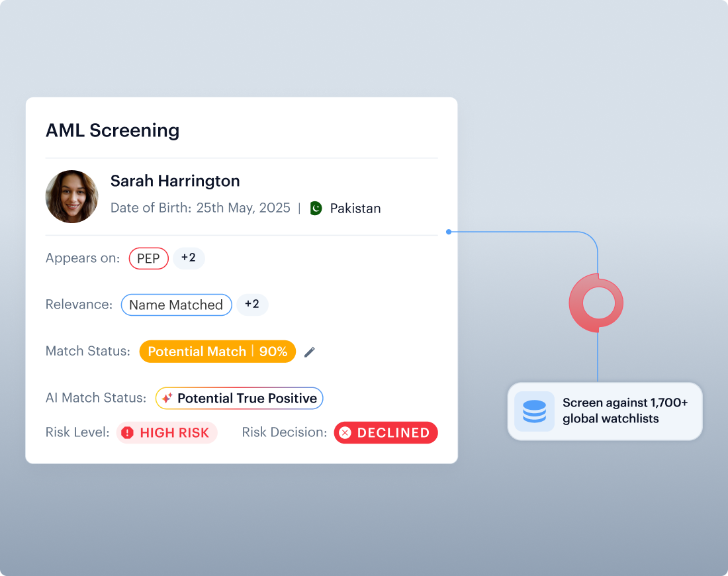
Task: Click the X icon in DECLINED badge
Action: (345, 433)
